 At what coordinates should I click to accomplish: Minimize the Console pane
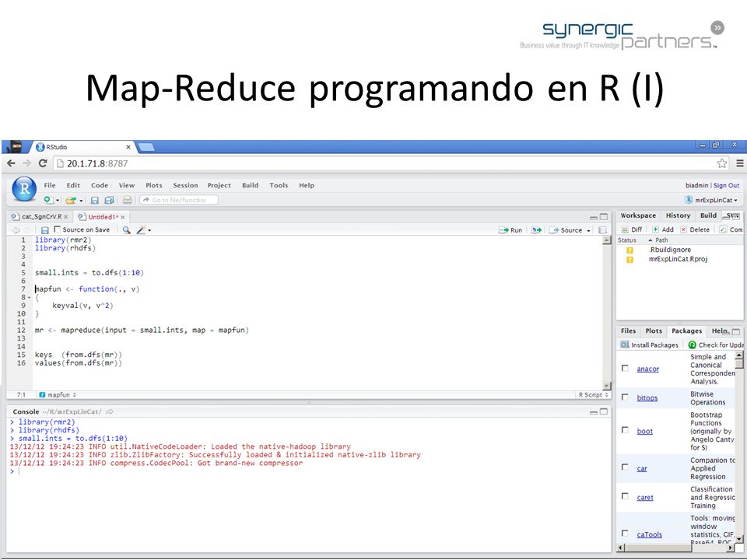click(x=594, y=412)
